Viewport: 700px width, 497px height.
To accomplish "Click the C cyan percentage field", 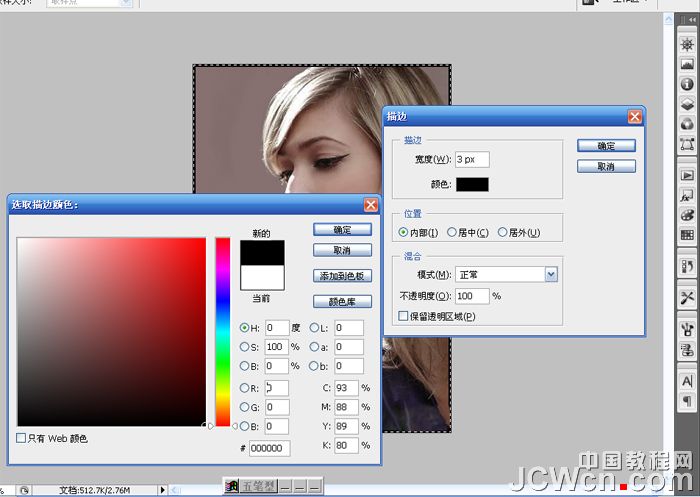I will tap(346, 388).
